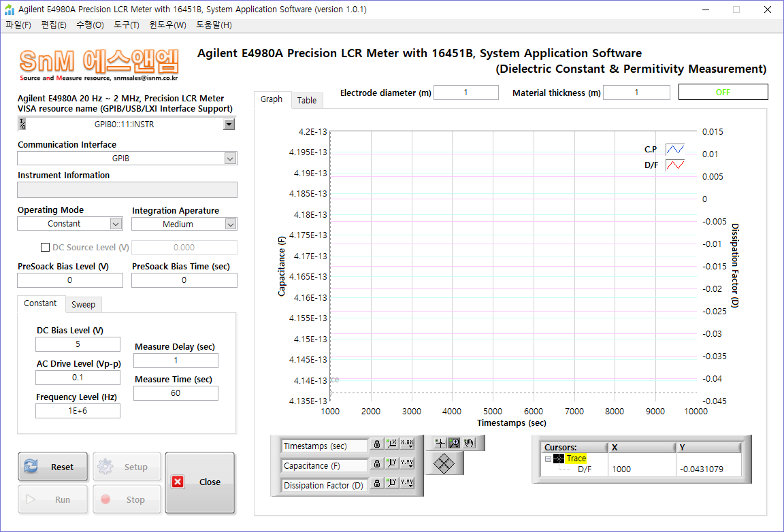Switch to the Graph tab

coord(272,99)
